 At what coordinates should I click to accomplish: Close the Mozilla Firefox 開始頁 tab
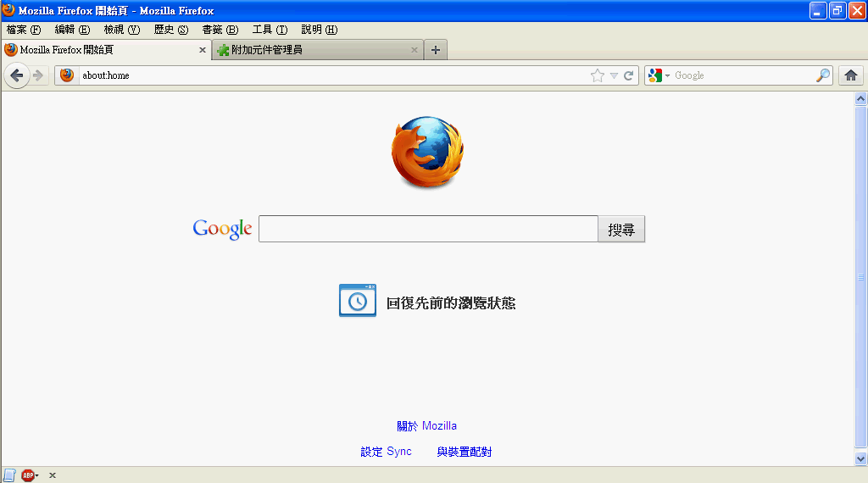pos(202,50)
